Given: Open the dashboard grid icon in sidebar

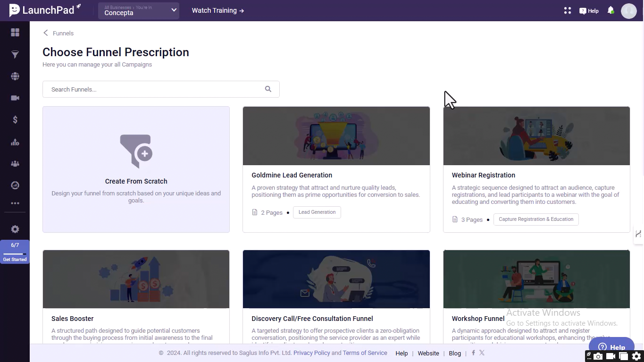Looking at the screenshot, I should tap(15, 32).
